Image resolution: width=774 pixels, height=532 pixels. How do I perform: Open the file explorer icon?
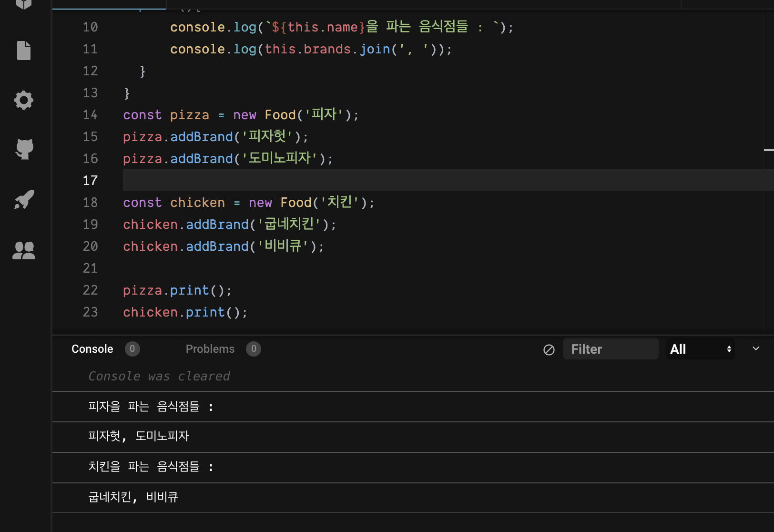[x=24, y=50]
